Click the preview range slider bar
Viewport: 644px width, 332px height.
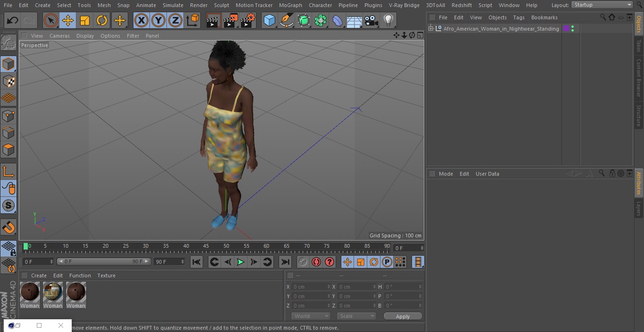click(x=104, y=261)
